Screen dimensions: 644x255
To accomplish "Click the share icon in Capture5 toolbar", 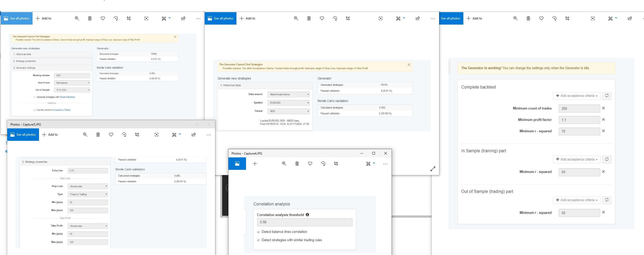I will (x=194, y=135).
